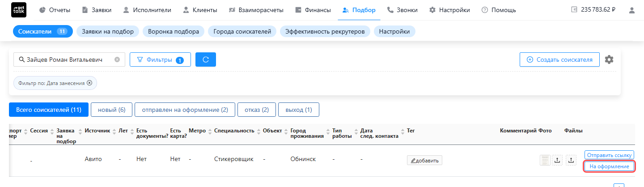Click the Комментарий column header

point(518,131)
